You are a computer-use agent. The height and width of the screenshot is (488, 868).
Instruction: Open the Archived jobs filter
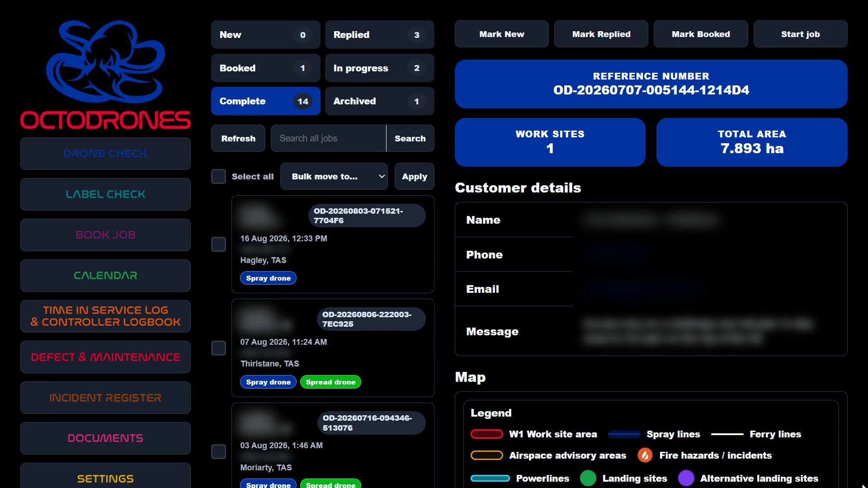pos(379,101)
